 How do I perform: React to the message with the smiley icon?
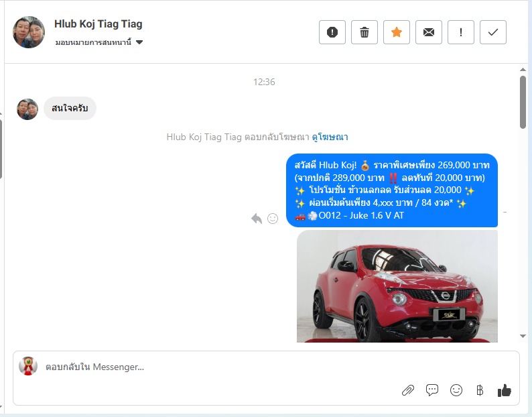click(x=273, y=219)
